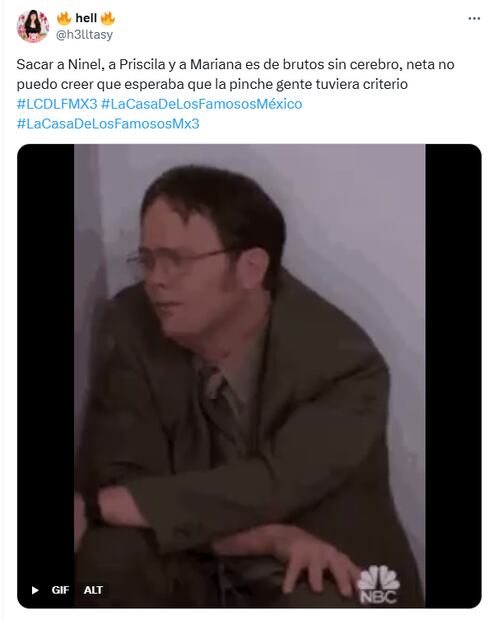Play the GIF with the play arrow

click(35, 590)
